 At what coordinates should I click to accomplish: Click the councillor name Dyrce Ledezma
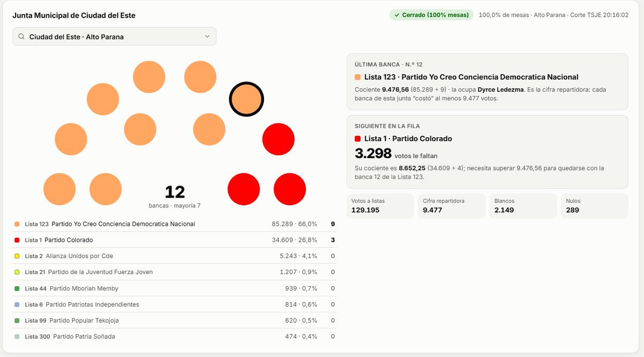click(x=501, y=90)
